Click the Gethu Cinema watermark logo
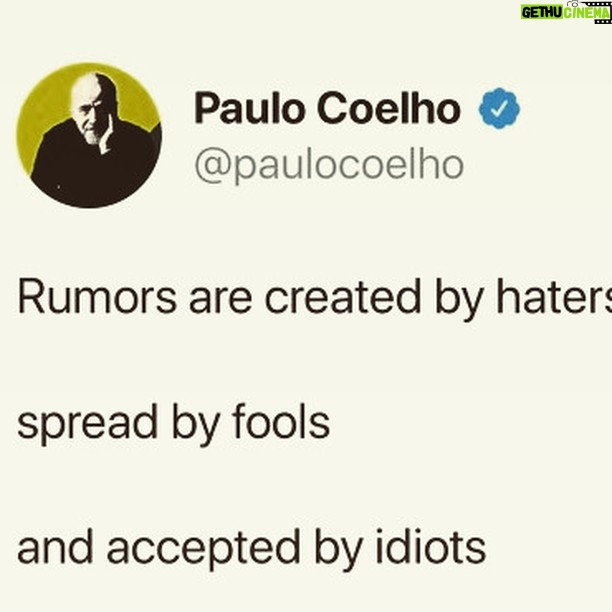This screenshot has height=612, width=612. pyautogui.click(x=566, y=12)
